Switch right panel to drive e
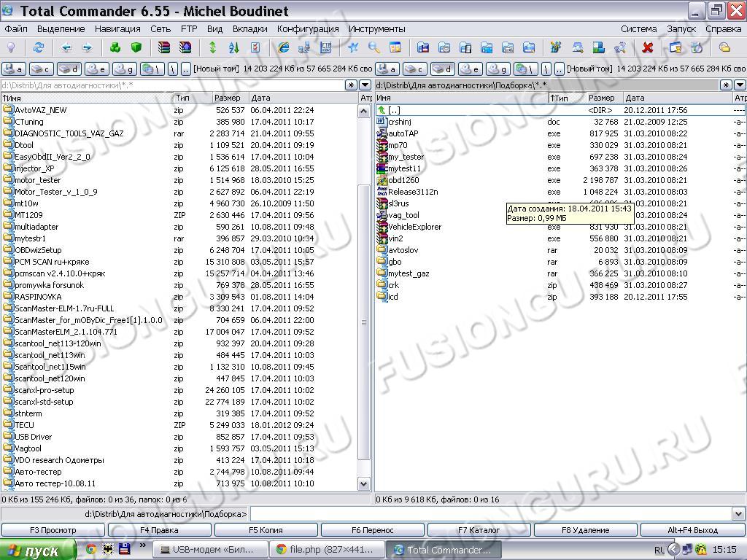Screen dimensions: 747x560 471,69
